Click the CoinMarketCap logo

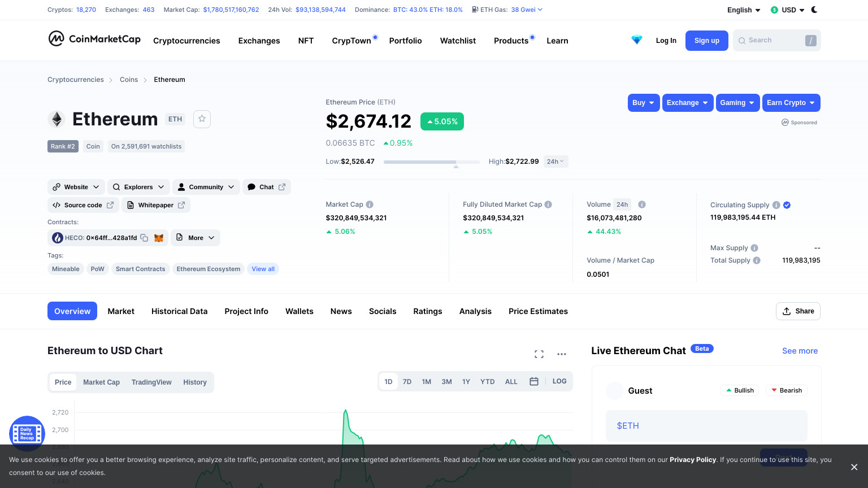tap(94, 39)
